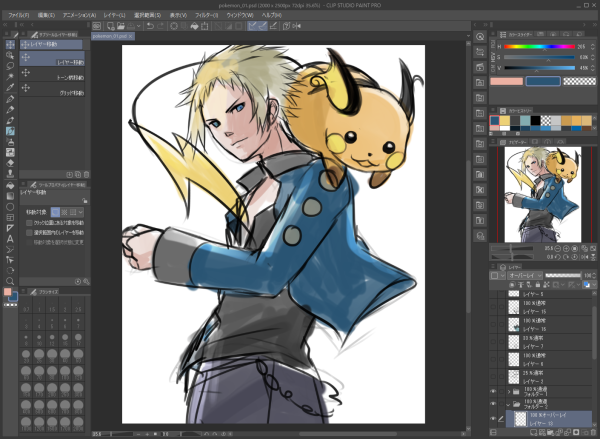The height and width of the screenshot is (439, 600).
Task: Collapse フォルダー 2 in the layer list
Action: 509,404
